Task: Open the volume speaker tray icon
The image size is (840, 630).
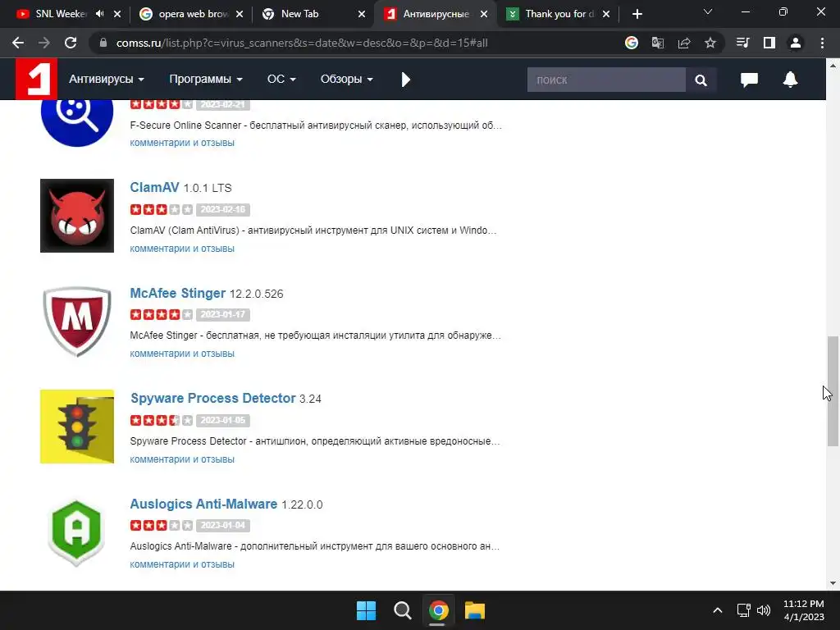Action: [764, 610]
